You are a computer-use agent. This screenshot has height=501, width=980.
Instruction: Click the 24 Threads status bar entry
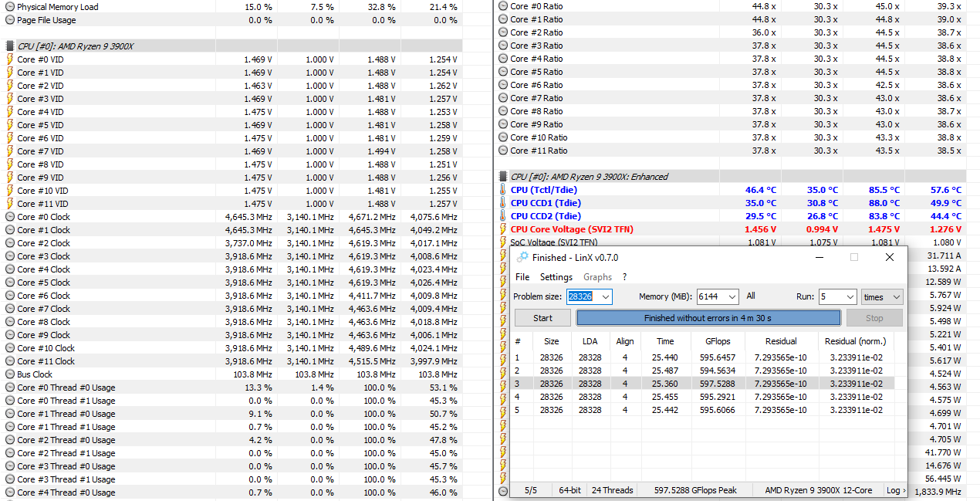(x=613, y=490)
